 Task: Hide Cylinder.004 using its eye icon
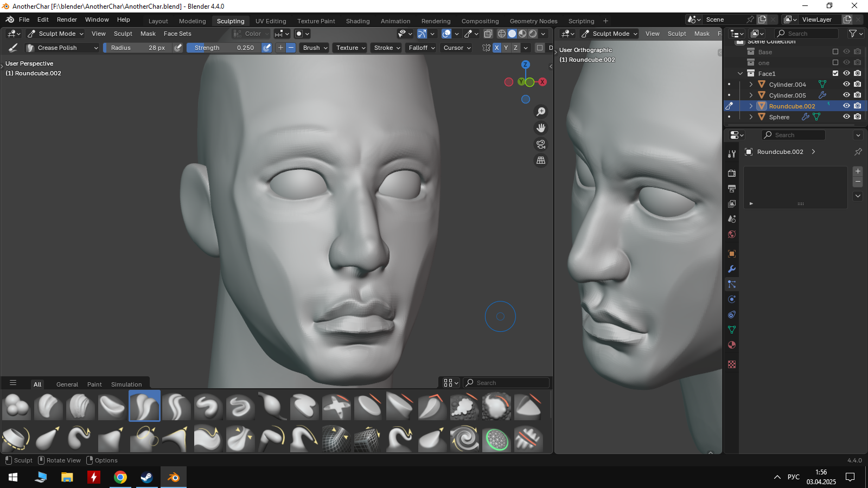coord(846,84)
